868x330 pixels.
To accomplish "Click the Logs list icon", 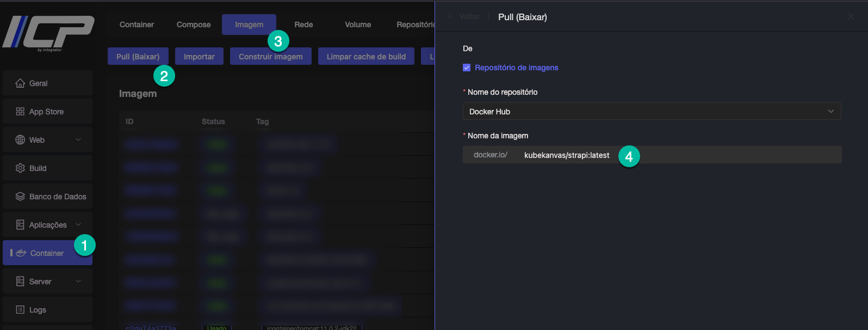I will [x=20, y=310].
